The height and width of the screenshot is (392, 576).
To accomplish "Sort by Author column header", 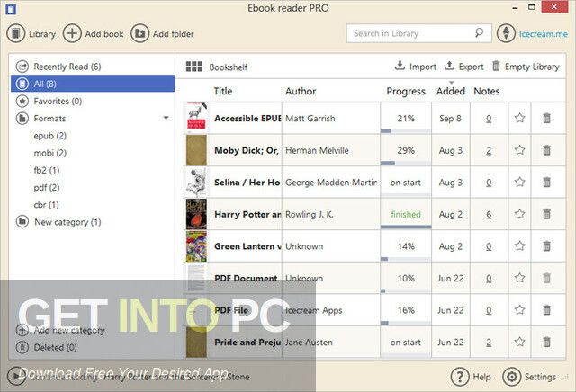I will (301, 91).
